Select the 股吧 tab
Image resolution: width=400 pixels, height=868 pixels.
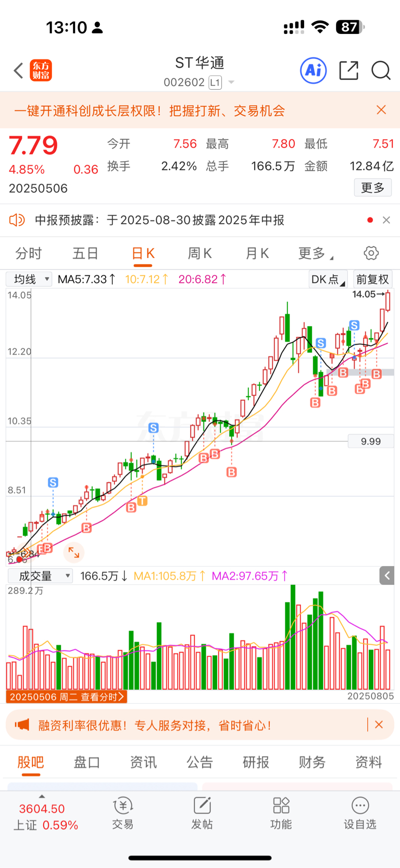point(31,762)
